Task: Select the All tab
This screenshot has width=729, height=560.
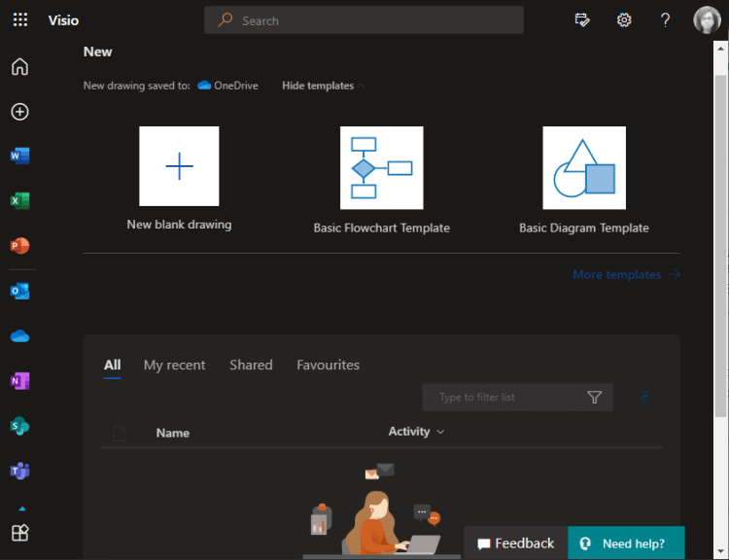Action: click(x=112, y=366)
